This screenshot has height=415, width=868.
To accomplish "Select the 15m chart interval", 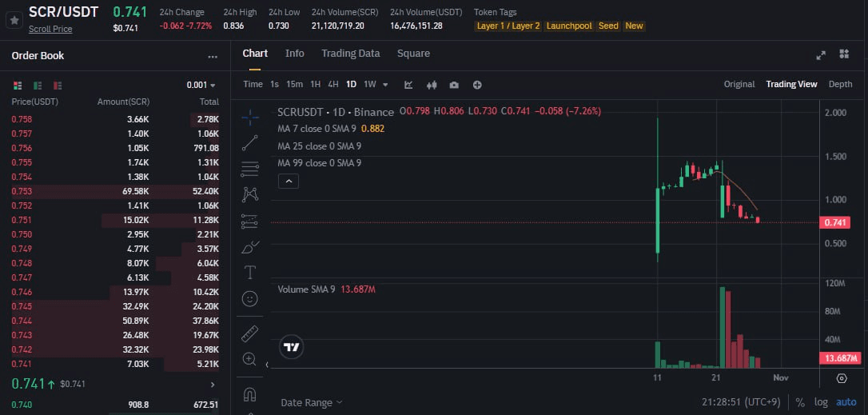I will click(x=294, y=84).
